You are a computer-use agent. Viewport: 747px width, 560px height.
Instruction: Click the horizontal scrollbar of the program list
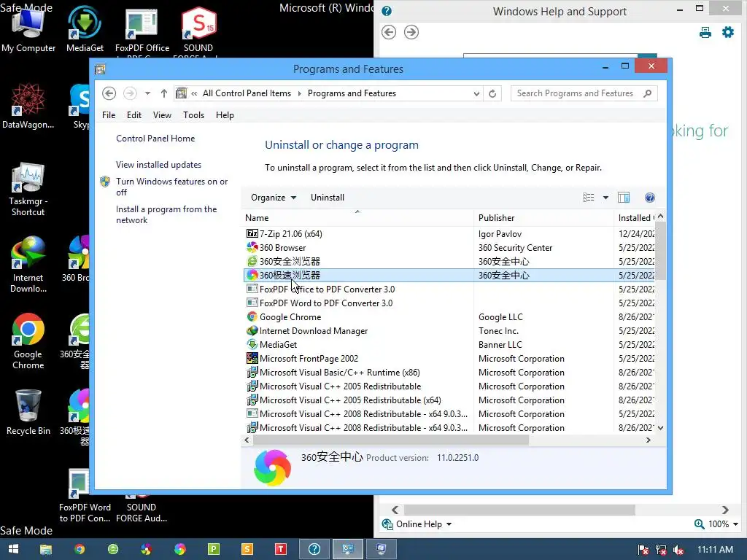point(391,440)
